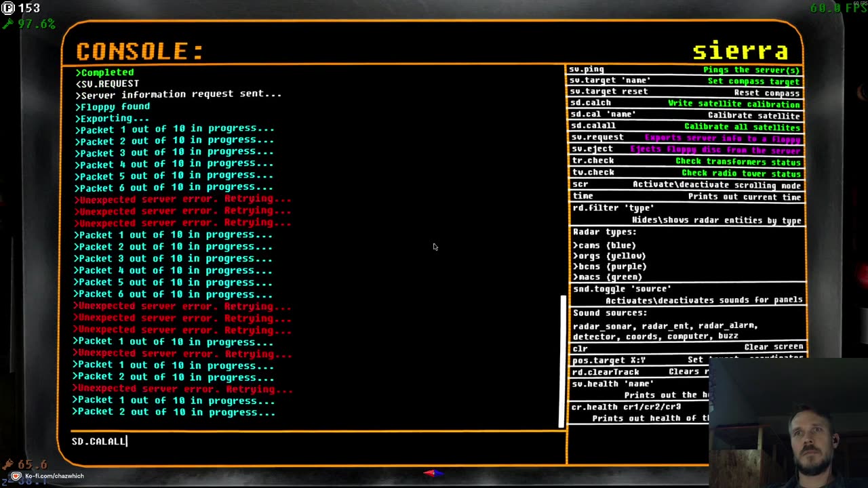The image size is (868, 488).
Task: Click the console output scrollbar thumb
Action: pos(561,361)
